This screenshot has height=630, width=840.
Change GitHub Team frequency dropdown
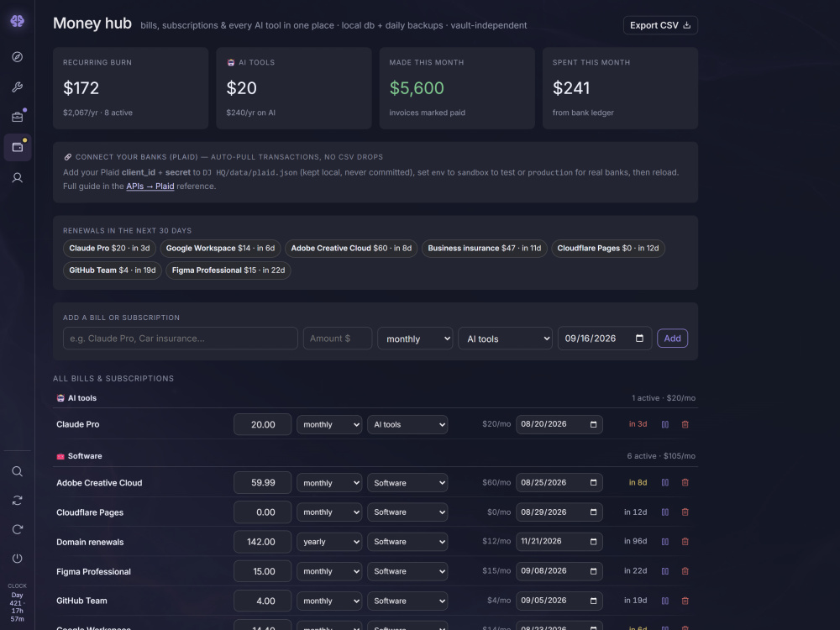point(329,601)
